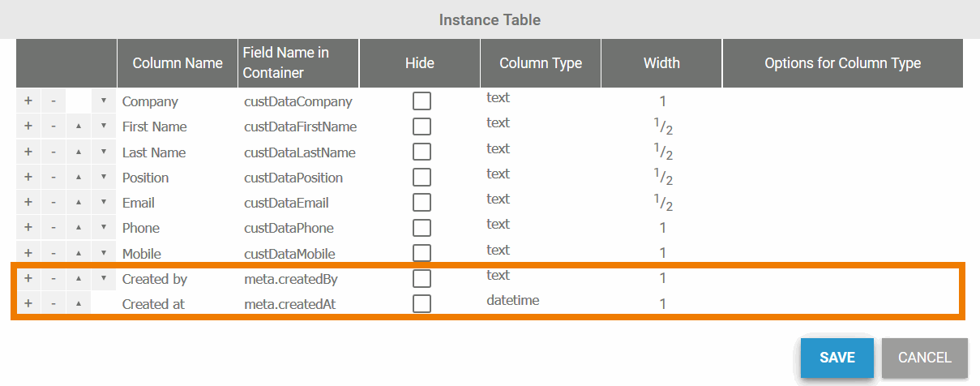Open Width selector for First Name row
The height and width of the screenshot is (386, 980).
point(662,127)
